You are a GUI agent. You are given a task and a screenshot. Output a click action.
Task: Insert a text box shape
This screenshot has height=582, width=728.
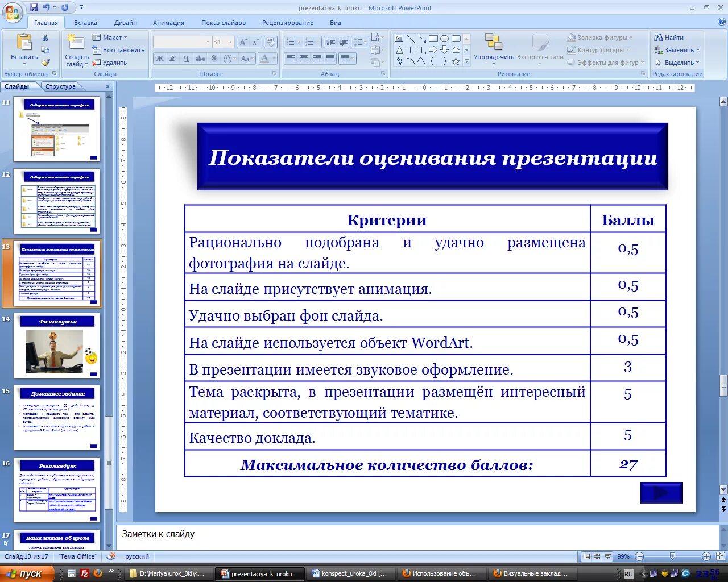pyautogui.click(x=399, y=39)
